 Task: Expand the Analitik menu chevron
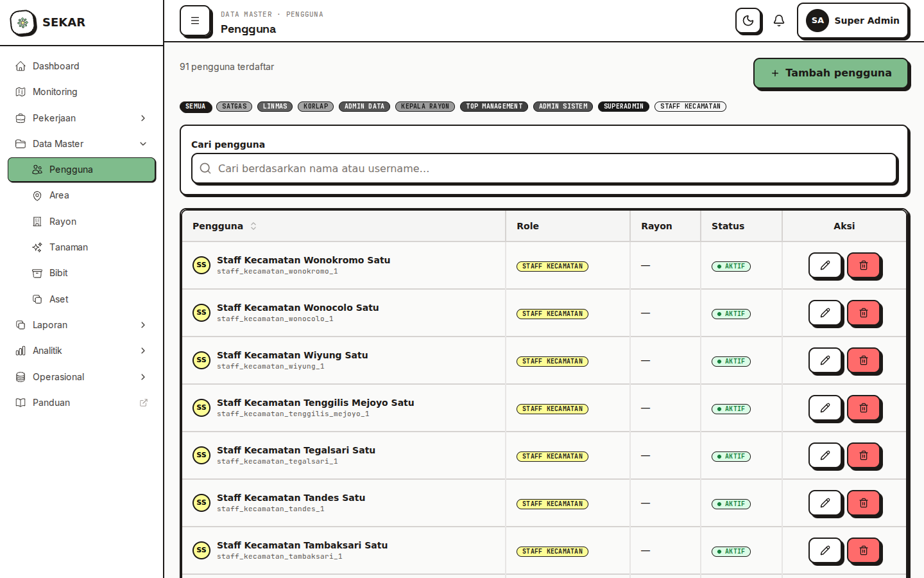[x=143, y=351]
